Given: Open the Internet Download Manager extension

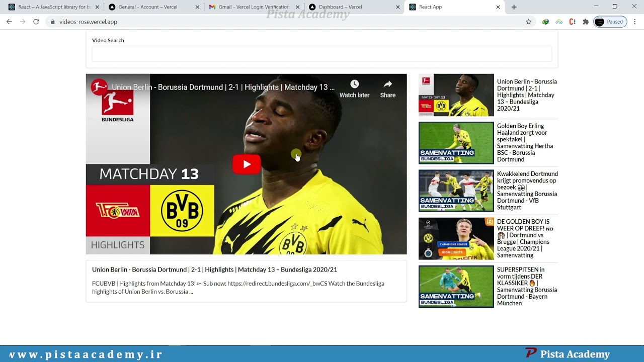Looking at the screenshot, I should pos(545,22).
